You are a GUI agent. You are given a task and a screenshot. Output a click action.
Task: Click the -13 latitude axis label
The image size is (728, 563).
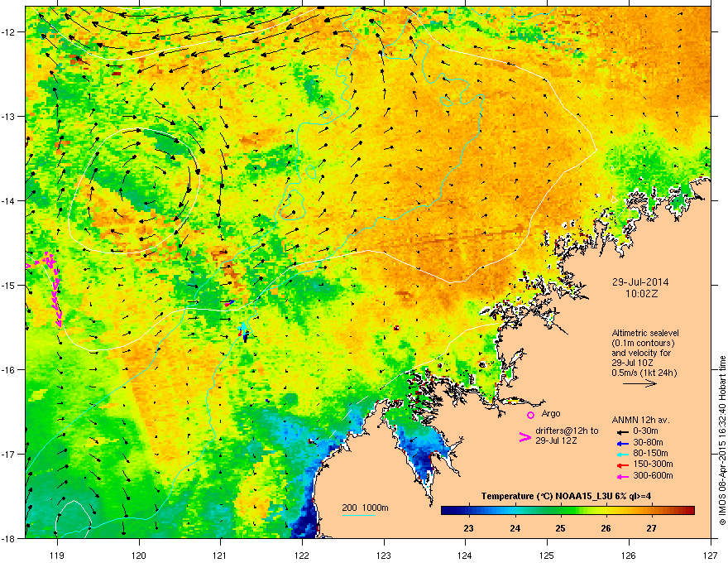[x=9, y=116]
